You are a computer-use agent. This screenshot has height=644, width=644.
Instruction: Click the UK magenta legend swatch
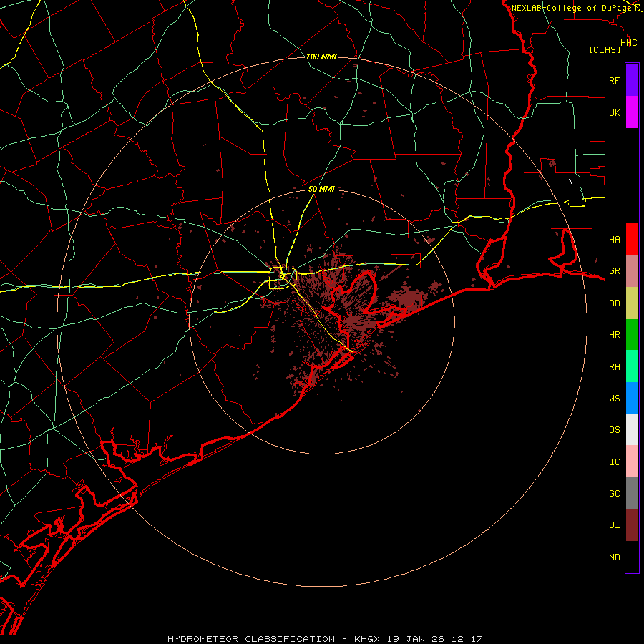[632, 112]
